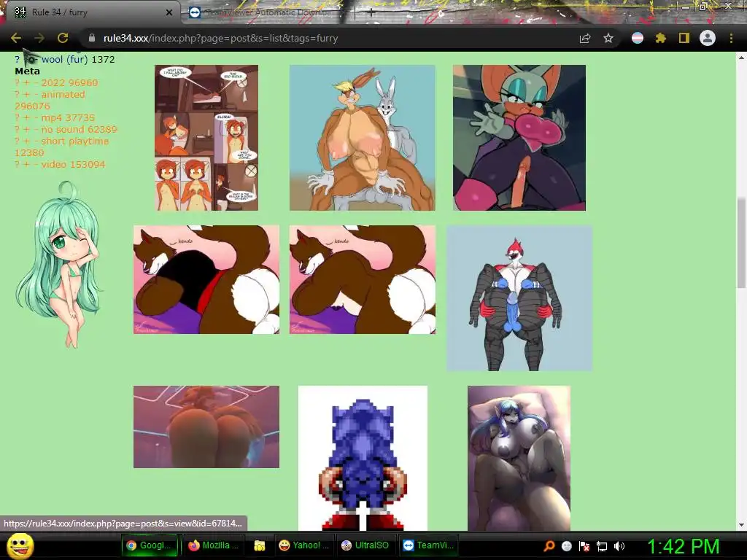Switch to Yahoo! taskbar button
Screen dimensions: 747x560
304,545
